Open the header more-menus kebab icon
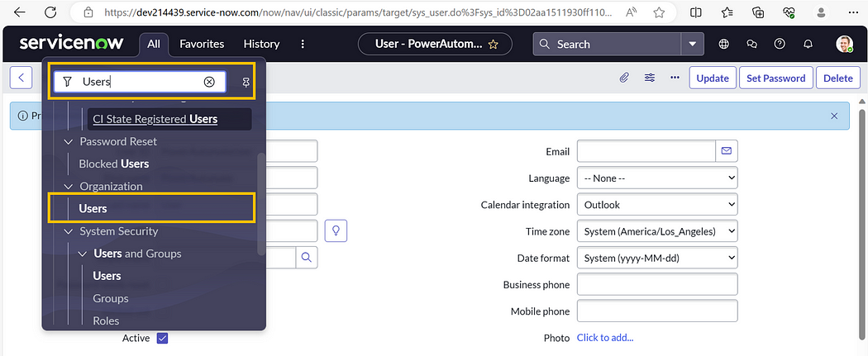Viewport: 868px width, 356px height. (303, 44)
